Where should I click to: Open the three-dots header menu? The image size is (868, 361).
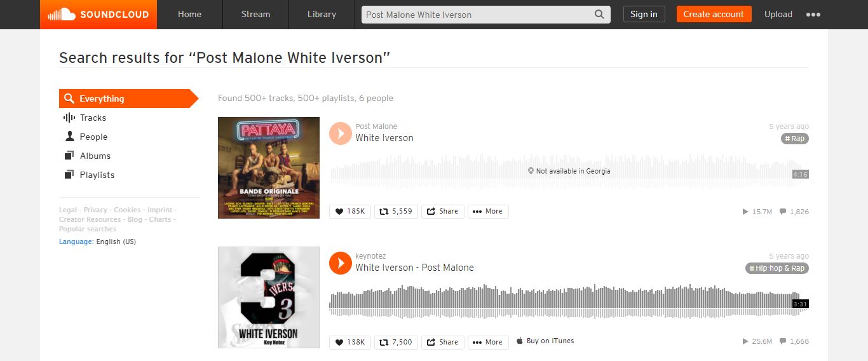pyautogui.click(x=813, y=15)
